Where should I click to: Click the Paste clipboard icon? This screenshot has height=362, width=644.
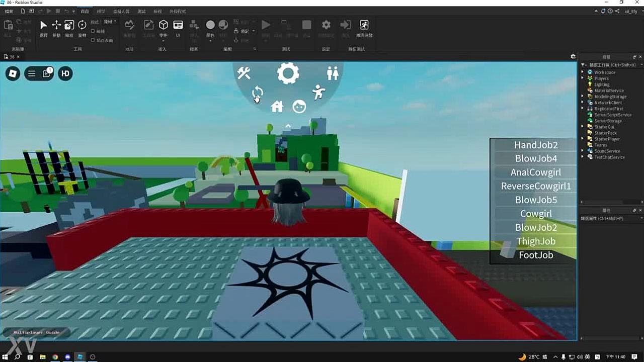point(8,25)
